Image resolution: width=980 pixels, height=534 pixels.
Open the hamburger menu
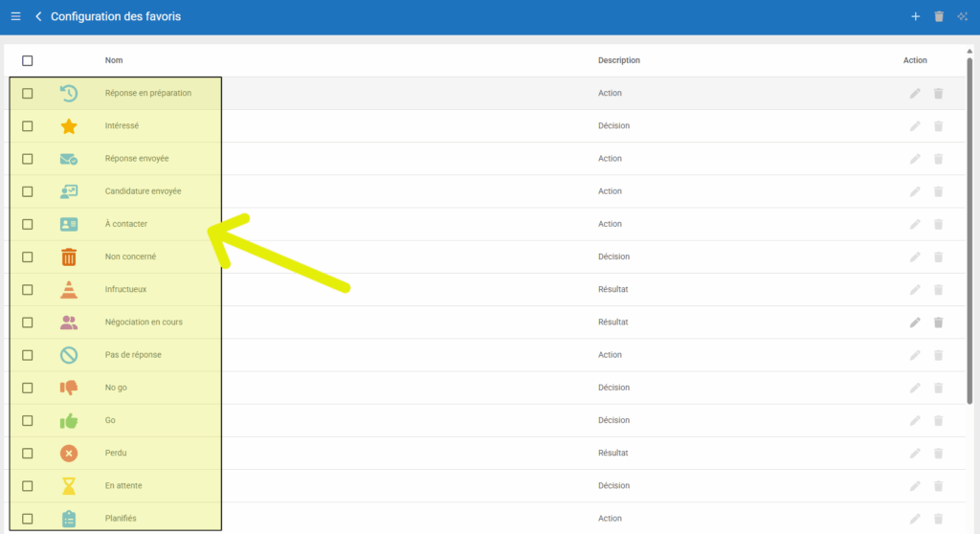pos(15,16)
